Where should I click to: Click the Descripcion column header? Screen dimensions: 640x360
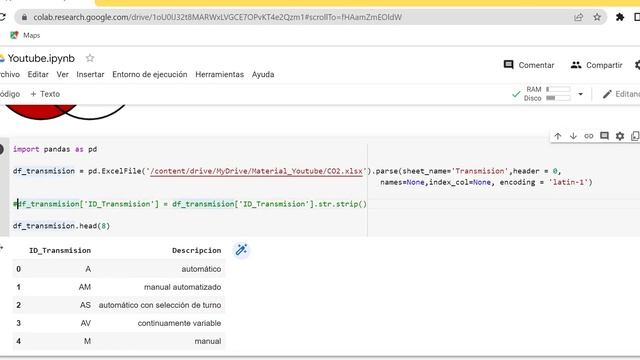tap(196, 250)
